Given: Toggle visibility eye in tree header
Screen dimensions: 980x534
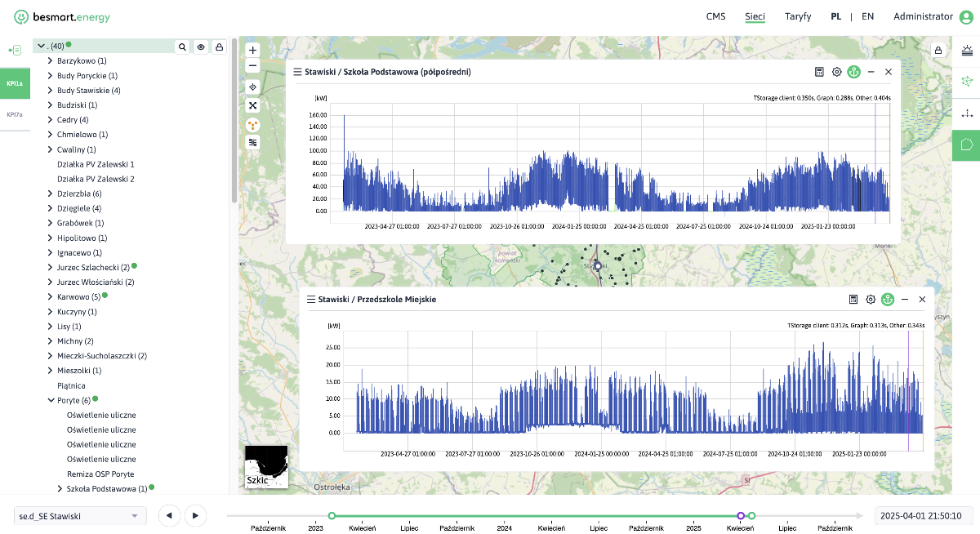Looking at the screenshot, I should [201, 47].
